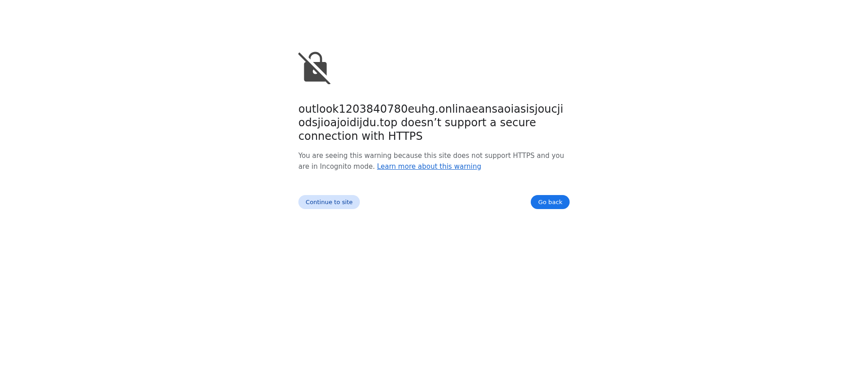868x367 pixels.
Task: Return to safety with Go back
Action: click(550, 202)
